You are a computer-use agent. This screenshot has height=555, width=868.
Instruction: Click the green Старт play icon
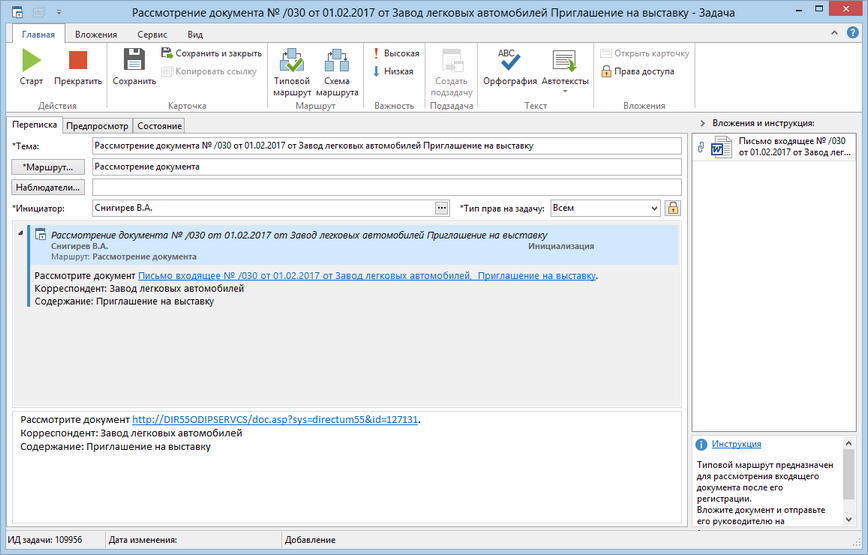click(x=31, y=60)
